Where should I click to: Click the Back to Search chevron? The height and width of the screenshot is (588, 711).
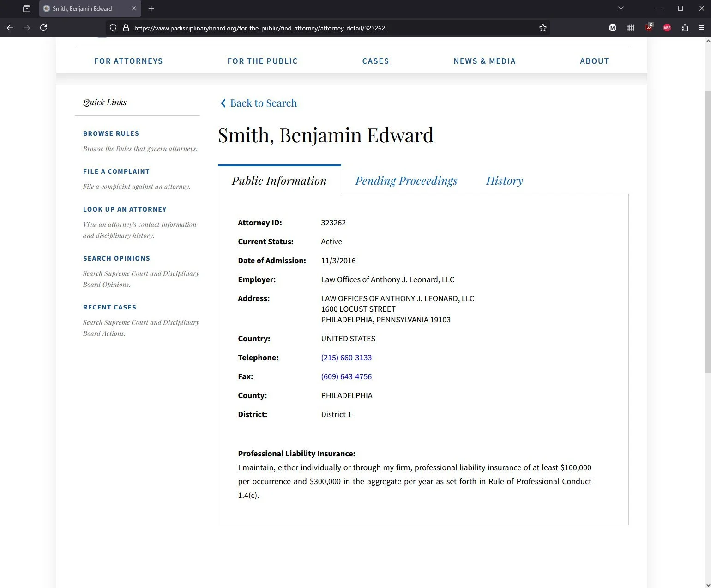[x=223, y=103]
